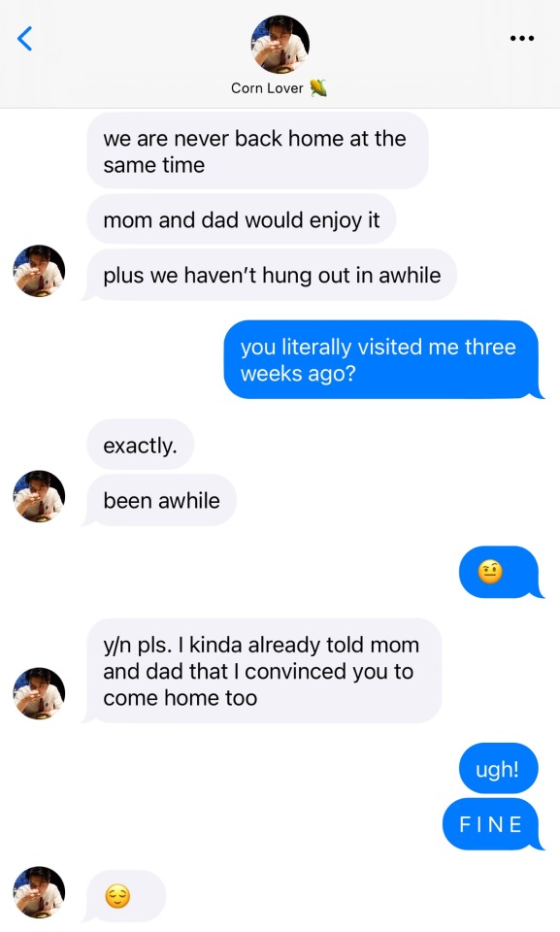The width and height of the screenshot is (560, 932).
Task: Select the raised eyebrow emoji bubble
Action: (x=500, y=572)
